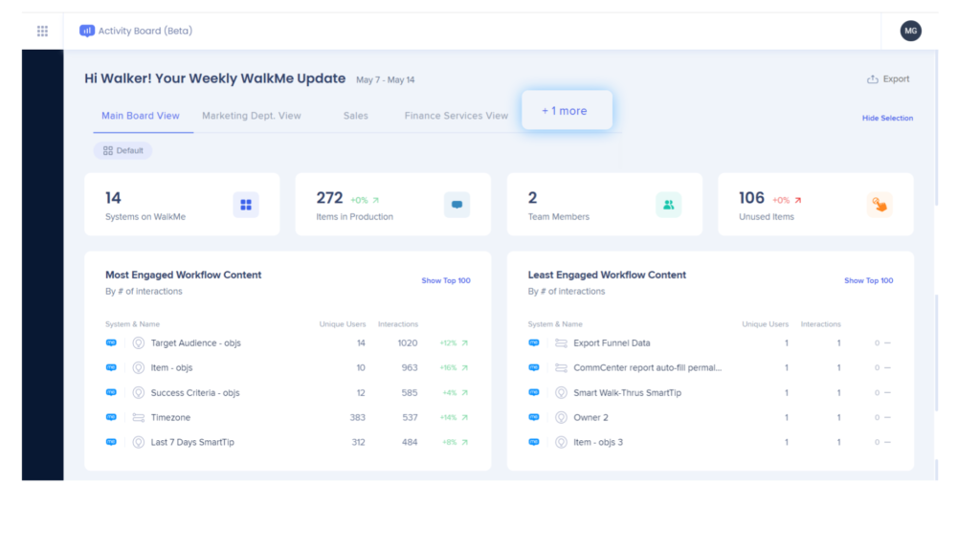980x551 pixels.
Task: Click the Export button
Action: pyautogui.click(x=888, y=79)
